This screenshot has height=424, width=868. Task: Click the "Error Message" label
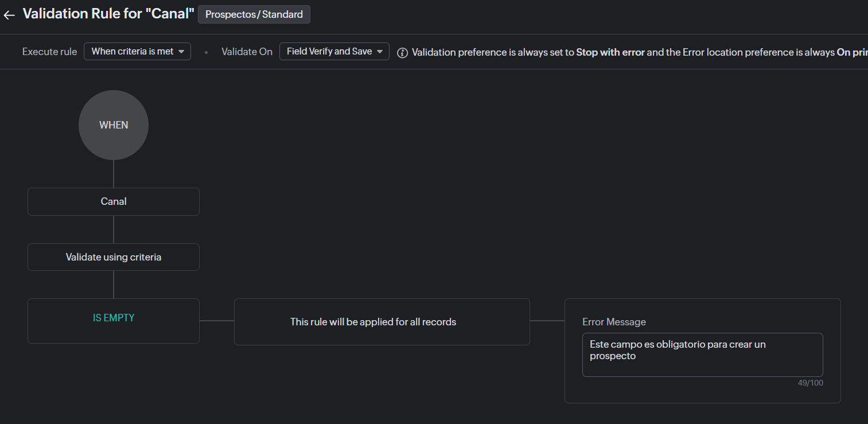tap(614, 322)
